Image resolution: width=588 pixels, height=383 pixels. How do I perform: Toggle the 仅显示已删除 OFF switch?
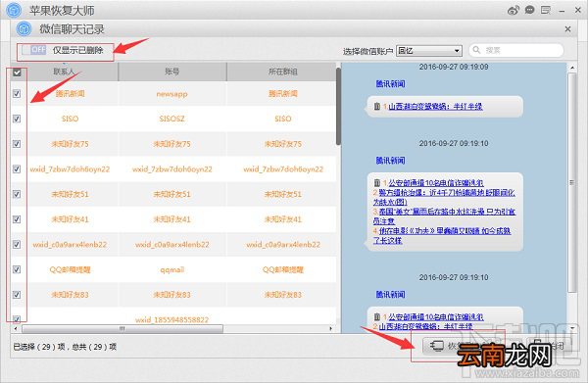coord(33,50)
